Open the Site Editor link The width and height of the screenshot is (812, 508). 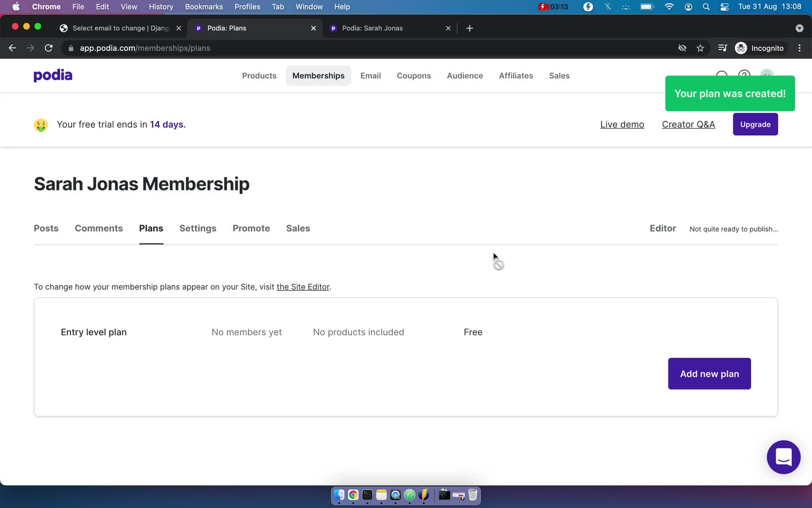pos(303,286)
